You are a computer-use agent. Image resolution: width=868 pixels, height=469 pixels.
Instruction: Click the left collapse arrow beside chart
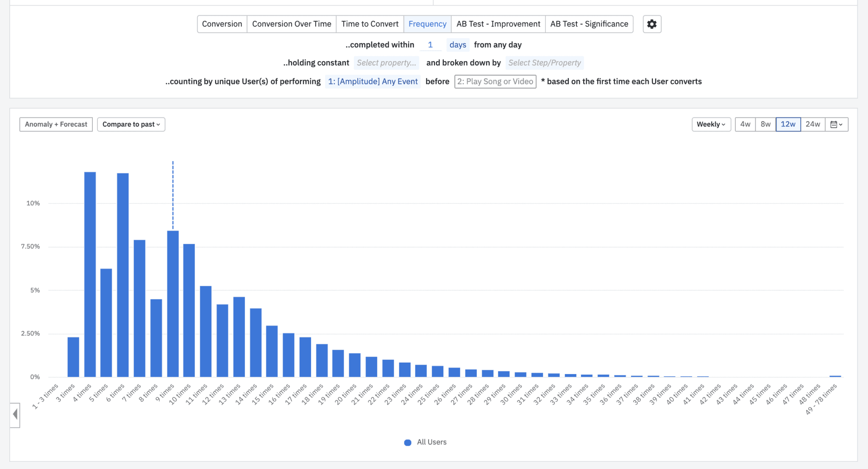15,414
